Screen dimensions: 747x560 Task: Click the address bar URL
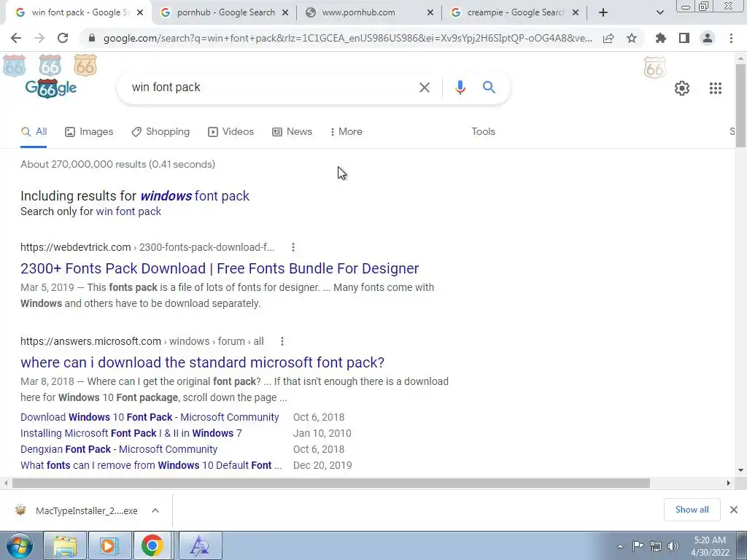click(347, 38)
